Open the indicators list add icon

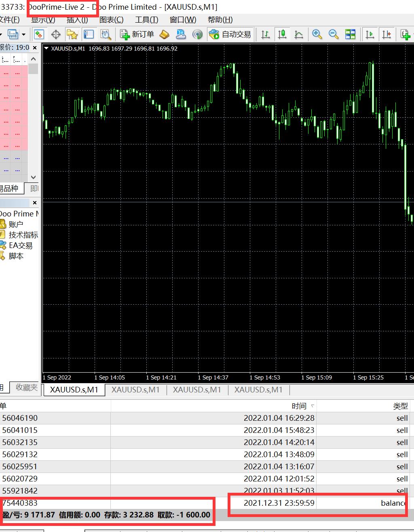[405, 34]
